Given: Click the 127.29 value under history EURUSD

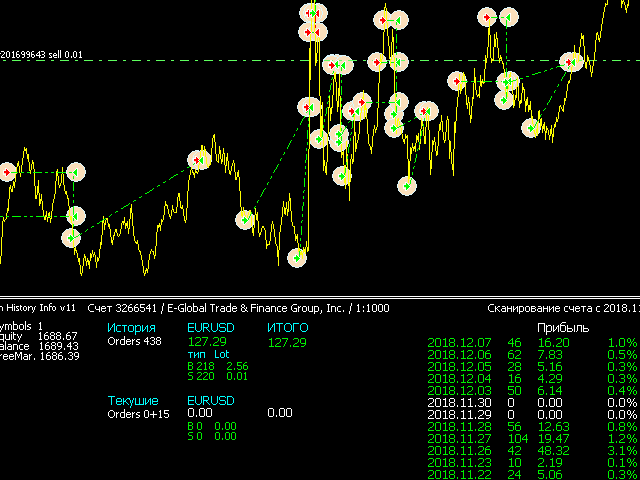Looking at the screenshot, I should point(207,341).
